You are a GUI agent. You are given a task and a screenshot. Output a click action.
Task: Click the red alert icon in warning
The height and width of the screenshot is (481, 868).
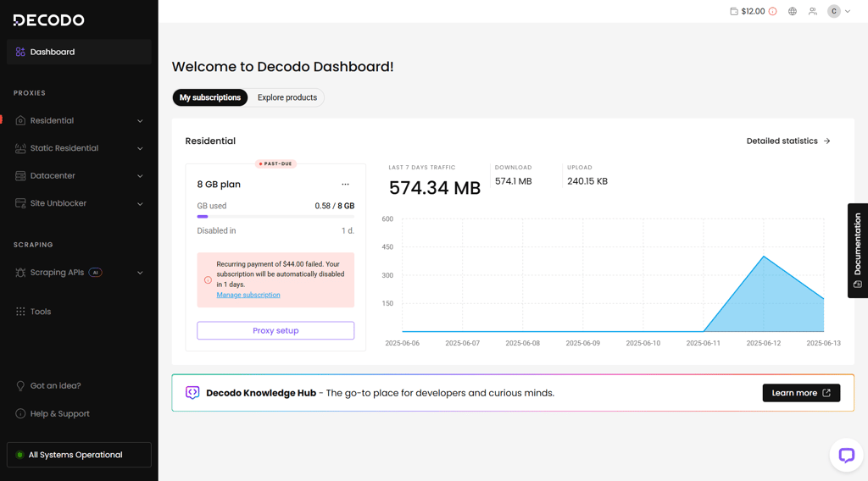pos(208,279)
